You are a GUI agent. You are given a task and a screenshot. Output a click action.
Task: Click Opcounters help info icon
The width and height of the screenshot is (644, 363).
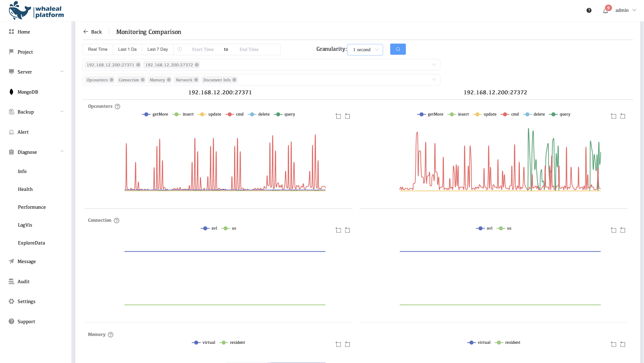click(x=117, y=106)
